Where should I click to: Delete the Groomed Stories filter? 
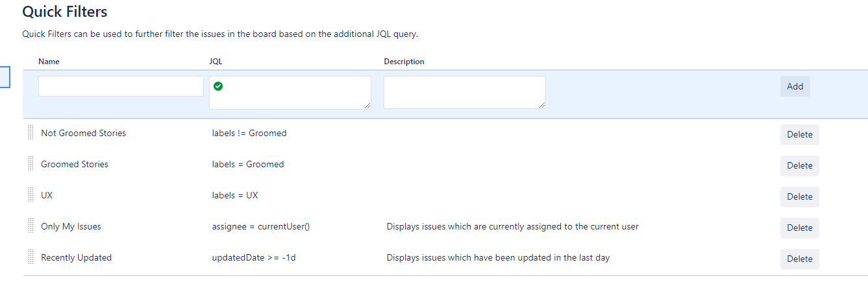pos(799,165)
